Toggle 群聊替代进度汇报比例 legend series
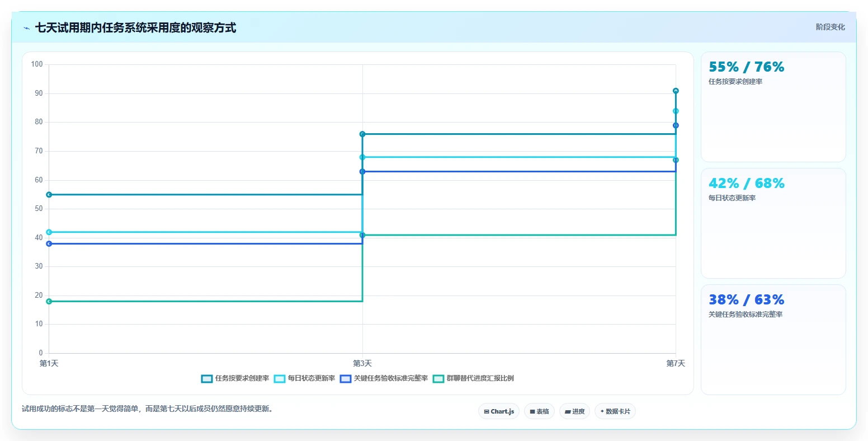 473,378
